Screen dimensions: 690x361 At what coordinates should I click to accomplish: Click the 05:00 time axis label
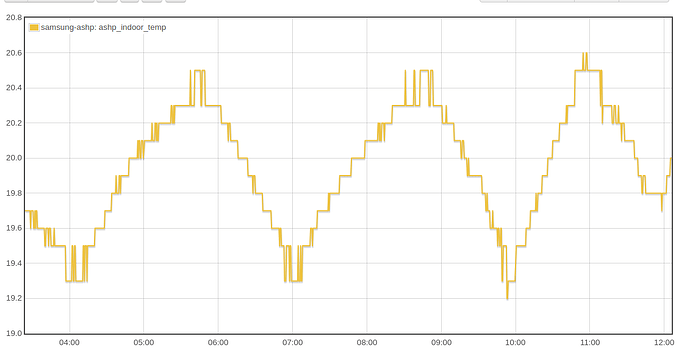(143, 343)
